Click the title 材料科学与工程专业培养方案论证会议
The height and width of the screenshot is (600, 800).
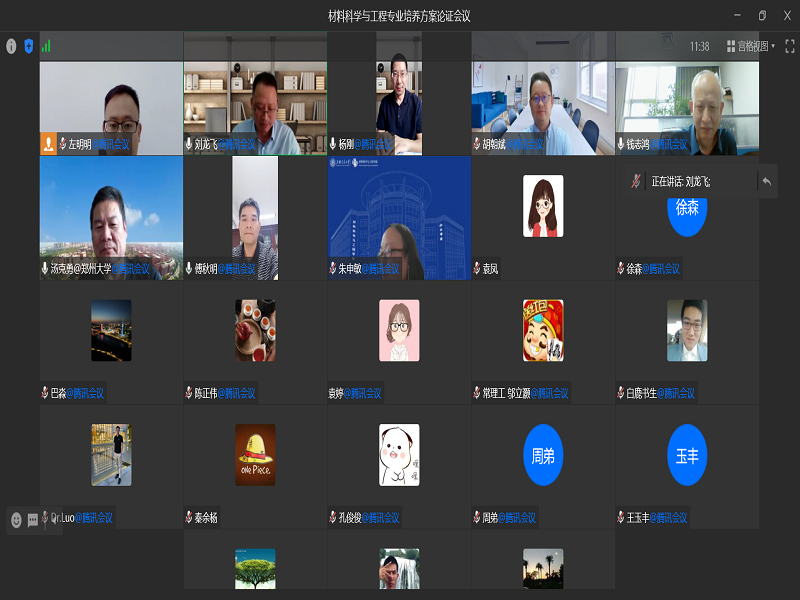click(x=399, y=16)
